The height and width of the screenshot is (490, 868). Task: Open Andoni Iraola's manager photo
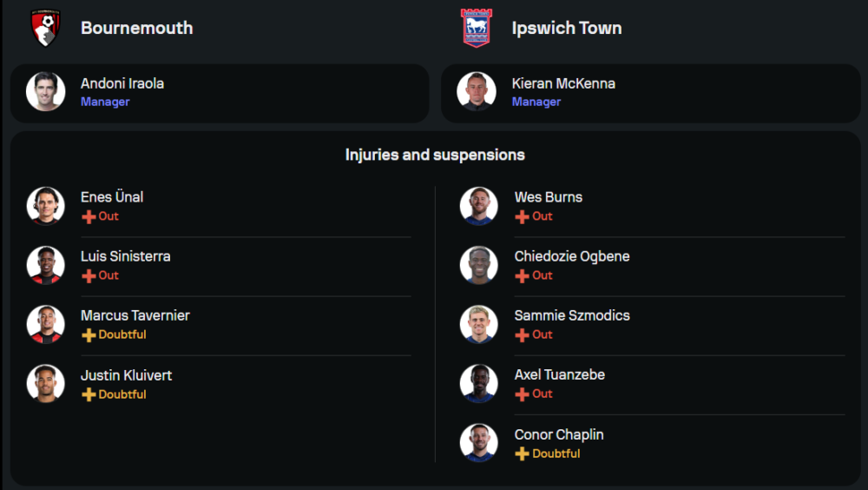45,92
